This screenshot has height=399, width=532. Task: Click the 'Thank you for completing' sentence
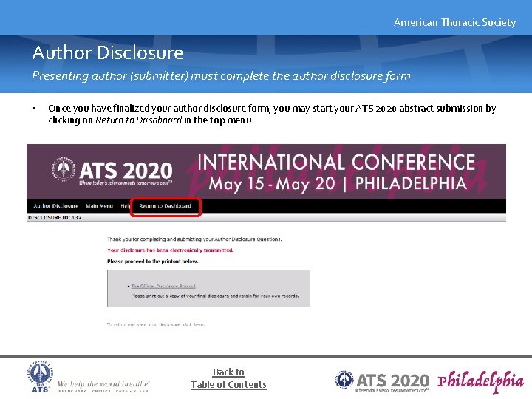click(194, 239)
